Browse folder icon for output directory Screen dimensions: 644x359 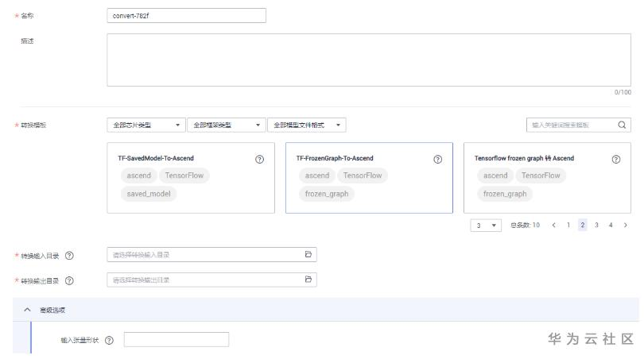click(x=308, y=280)
